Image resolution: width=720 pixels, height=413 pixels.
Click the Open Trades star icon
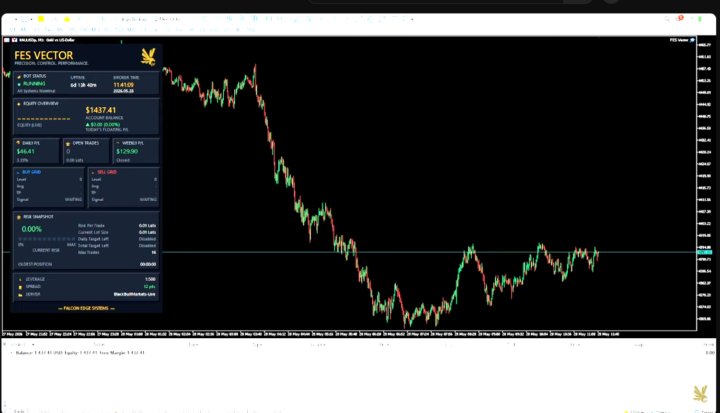point(68,143)
